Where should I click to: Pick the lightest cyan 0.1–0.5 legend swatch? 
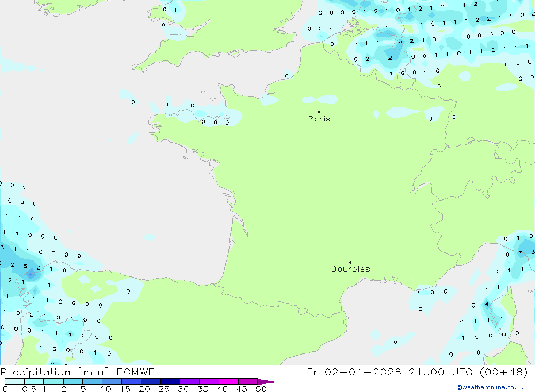14,381
